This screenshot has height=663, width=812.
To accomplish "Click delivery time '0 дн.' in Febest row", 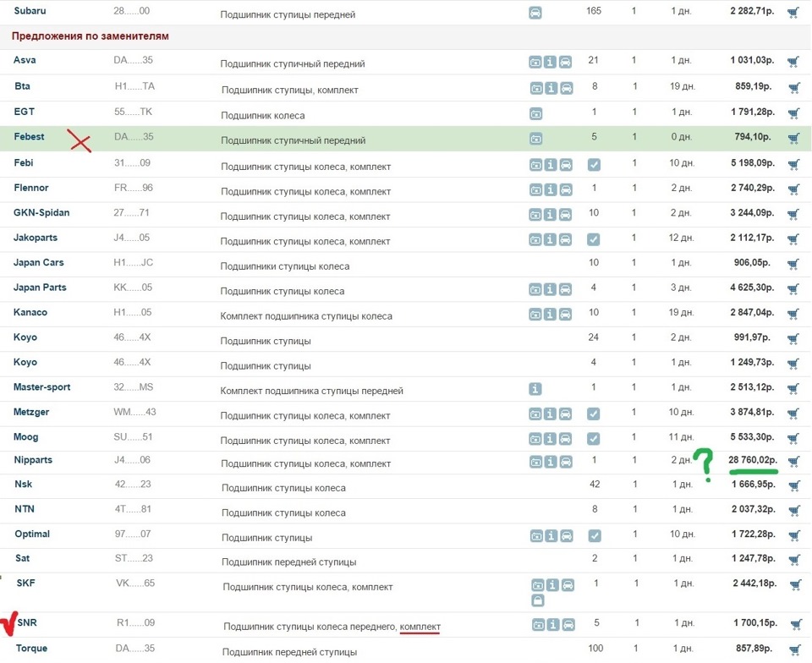I will tap(682, 137).
